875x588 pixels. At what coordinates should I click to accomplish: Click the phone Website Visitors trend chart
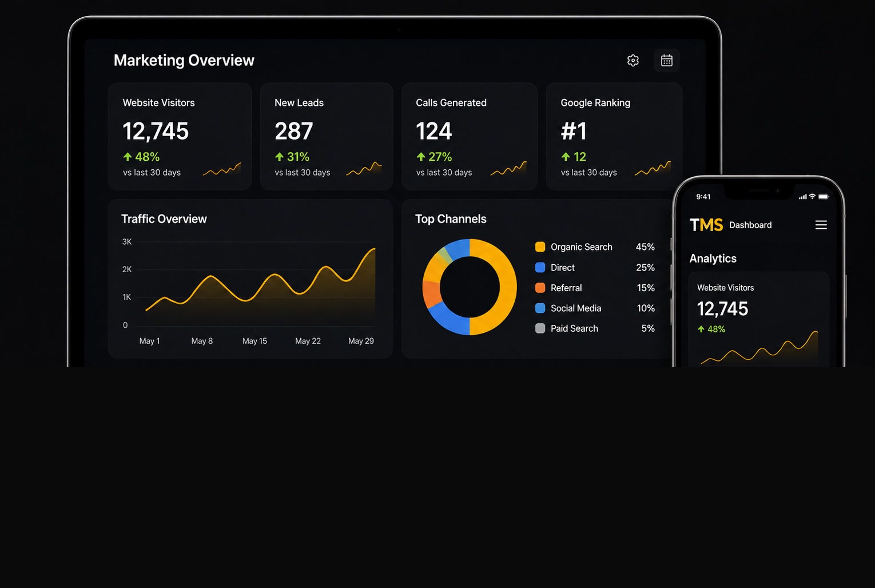pos(759,348)
